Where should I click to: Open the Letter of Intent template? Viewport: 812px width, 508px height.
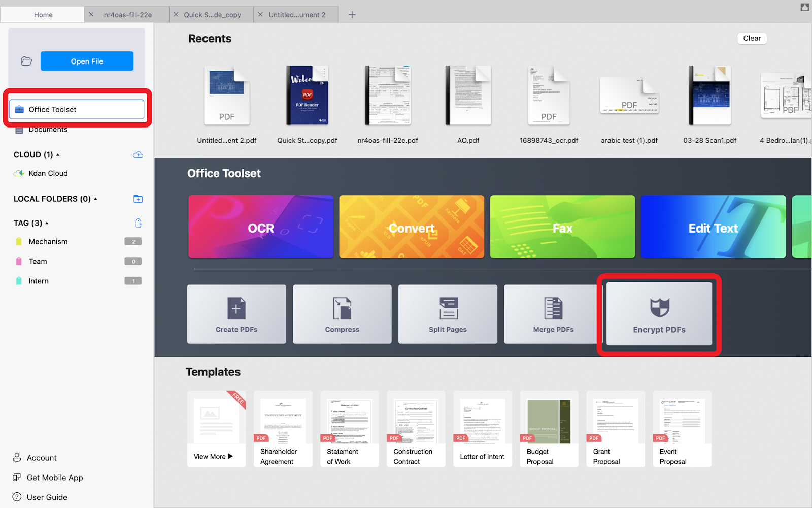click(x=482, y=429)
